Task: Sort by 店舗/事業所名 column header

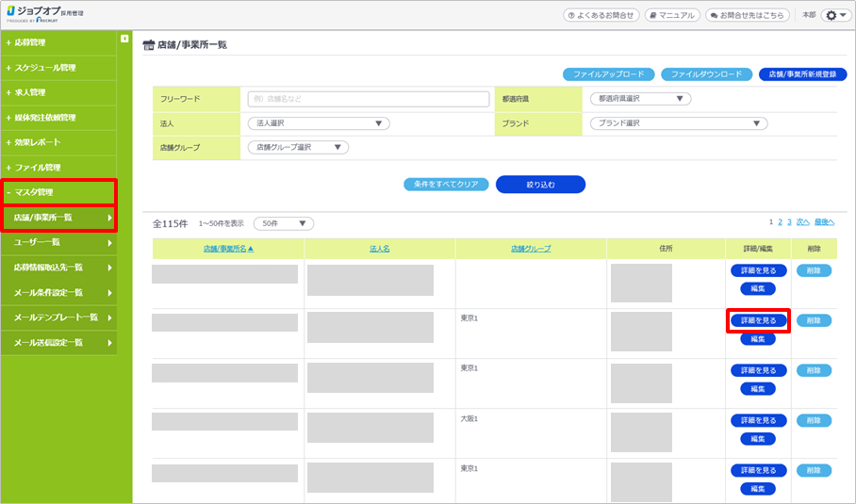Action: click(x=228, y=249)
